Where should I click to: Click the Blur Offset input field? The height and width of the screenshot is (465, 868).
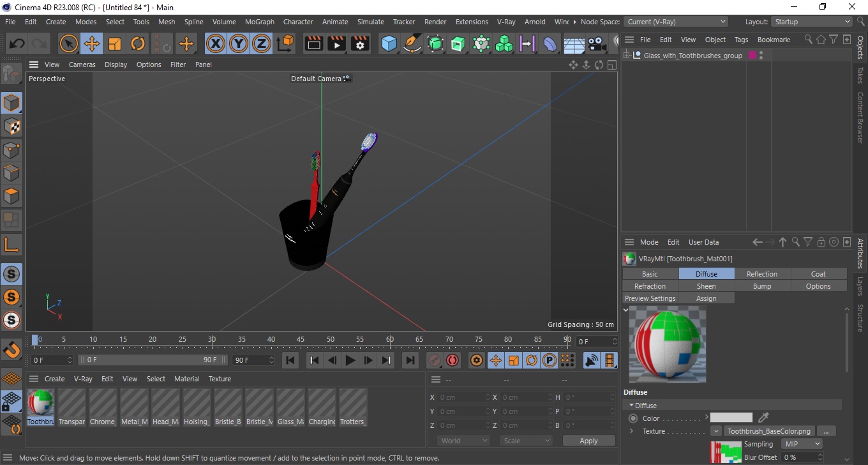coord(802,457)
